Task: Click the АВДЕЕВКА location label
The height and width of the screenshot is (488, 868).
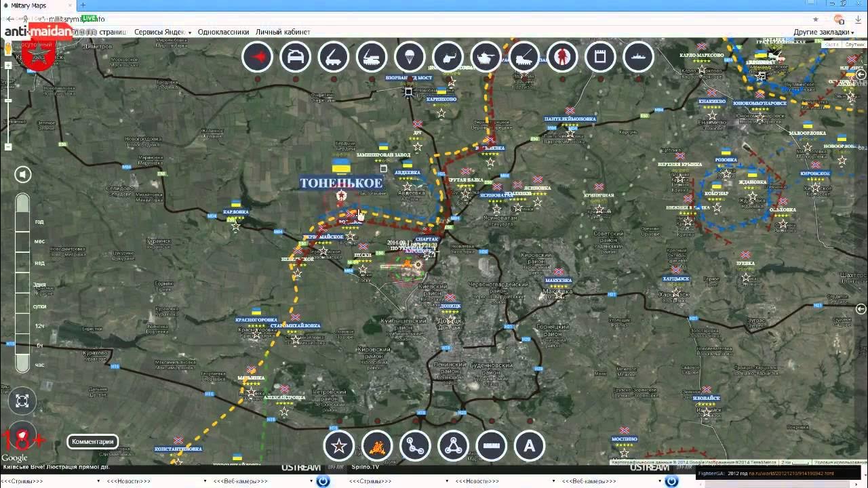Action: [x=407, y=173]
